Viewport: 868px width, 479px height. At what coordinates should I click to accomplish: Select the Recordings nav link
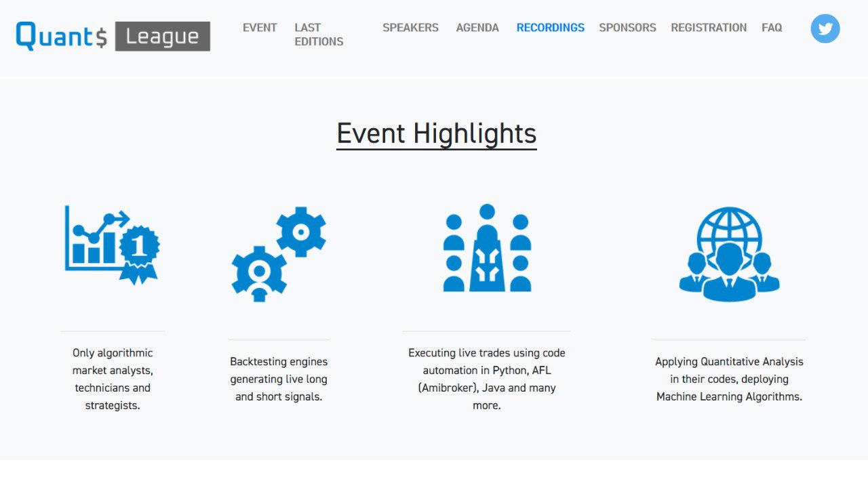pos(550,28)
